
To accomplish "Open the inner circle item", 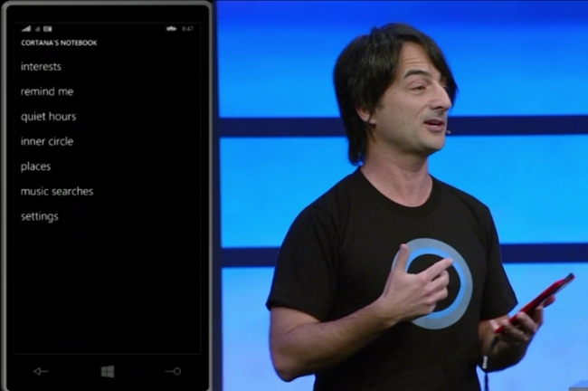I will coord(47,141).
